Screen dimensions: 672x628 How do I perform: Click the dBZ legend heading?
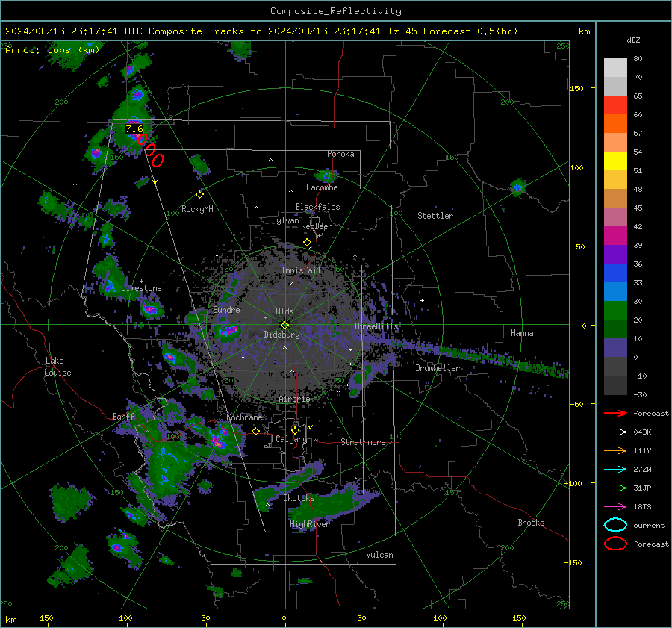pyautogui.click(x=633, y=40)
